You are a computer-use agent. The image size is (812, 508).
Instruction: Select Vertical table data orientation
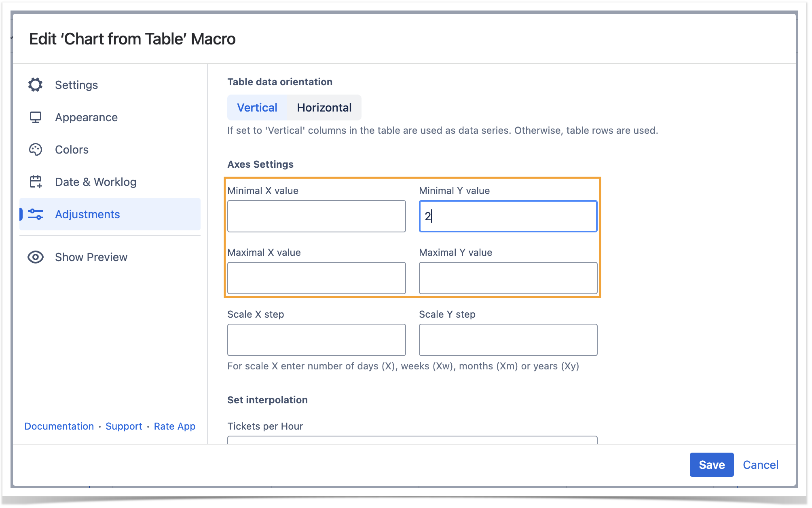click(257, 108)
